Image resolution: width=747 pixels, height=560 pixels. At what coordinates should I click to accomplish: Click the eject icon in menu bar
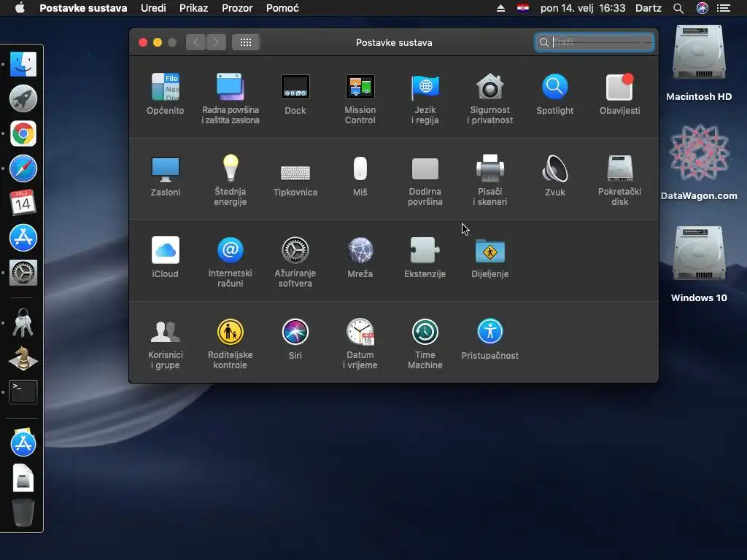(500, 8)
